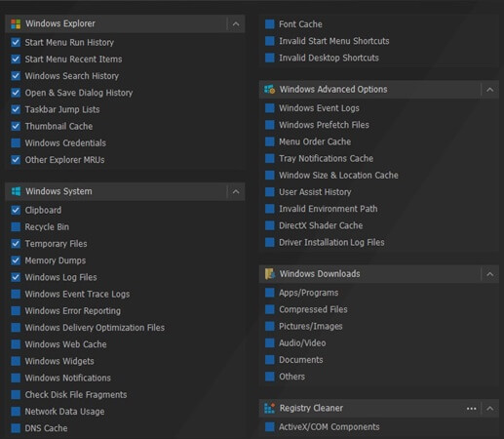
Task: Check Compressed Files downloads box
Action: pyautogui.click(x=270, y=309)
